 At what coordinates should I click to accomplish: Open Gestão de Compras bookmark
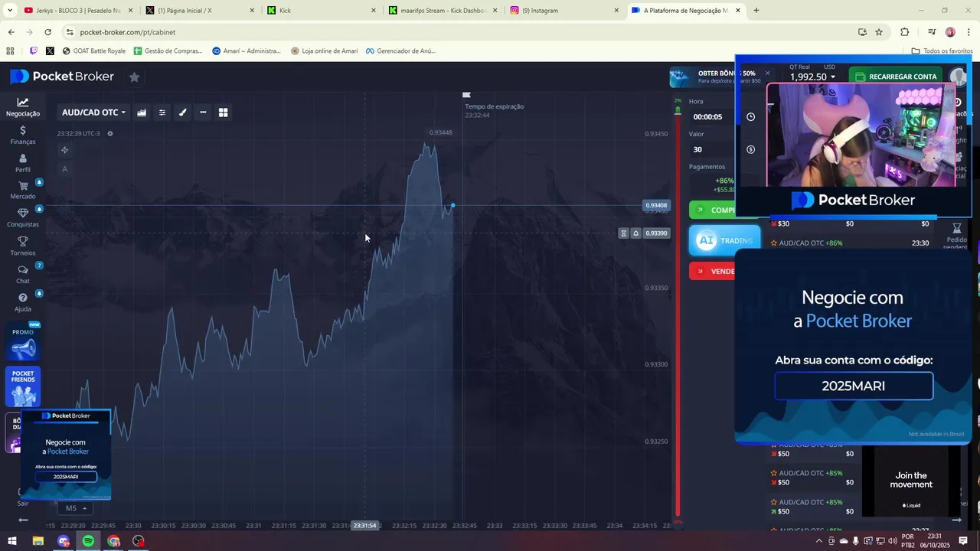tap(168, 51)
